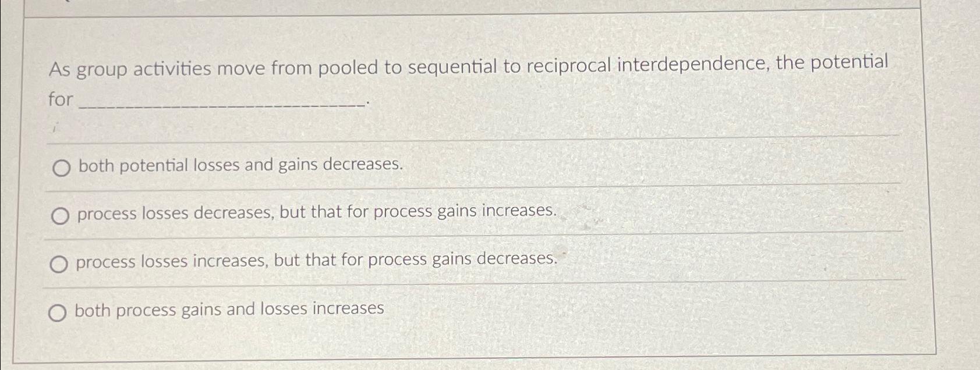Screen dimensions: 980x370
Task: Choose the final answer about gains and losses increasing
Action: [229, 309]
